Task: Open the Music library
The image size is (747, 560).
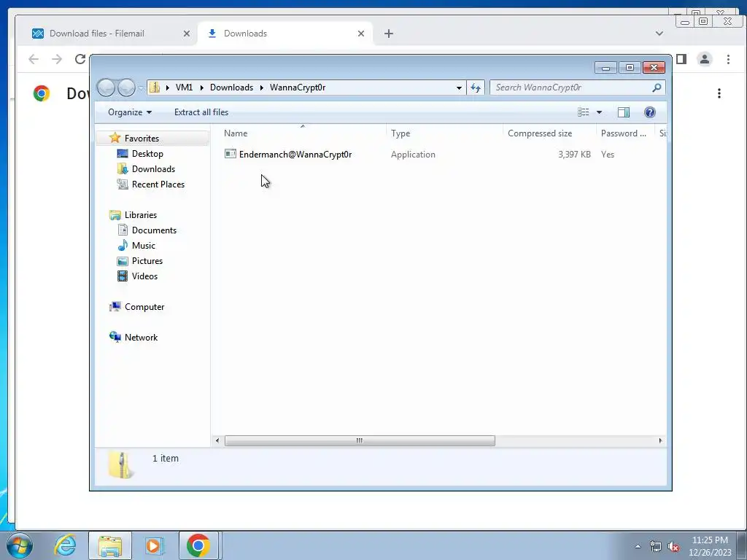Action: pyautogui.click(x=144, y=246)
